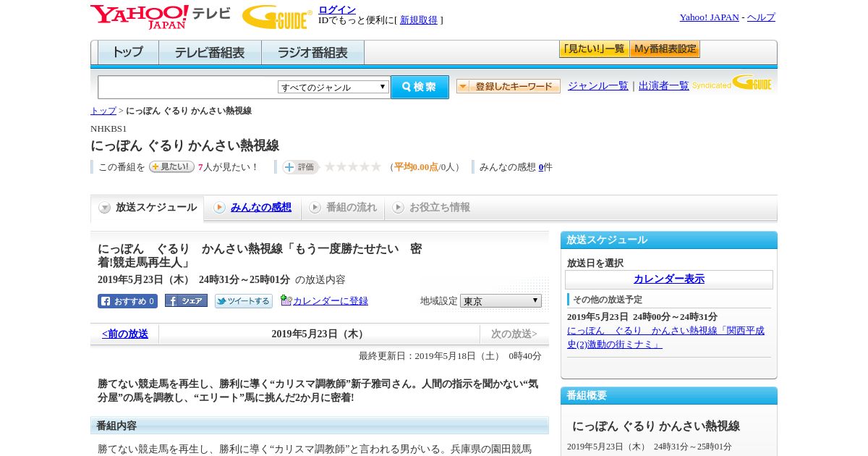Click the 次の放送> button
The image size is (868, 456).
click(514, 334)
